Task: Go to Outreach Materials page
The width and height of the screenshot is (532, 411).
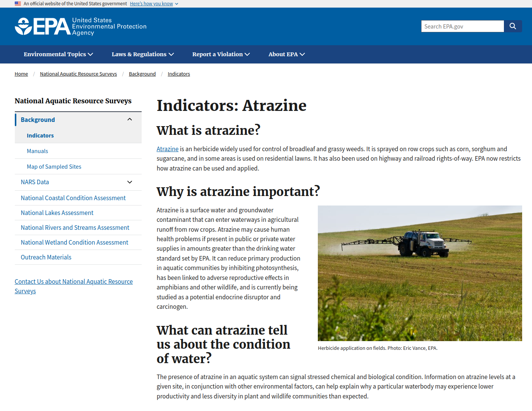Action: [46, 258]
